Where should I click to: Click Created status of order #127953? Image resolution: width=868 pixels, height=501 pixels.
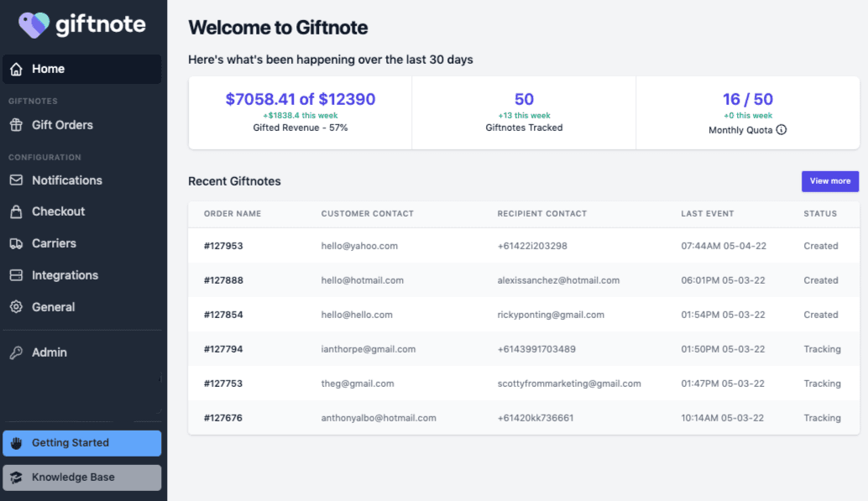820,246
